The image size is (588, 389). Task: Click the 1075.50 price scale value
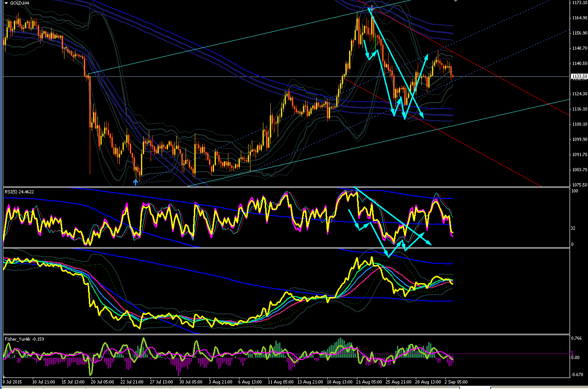point(579,185)
